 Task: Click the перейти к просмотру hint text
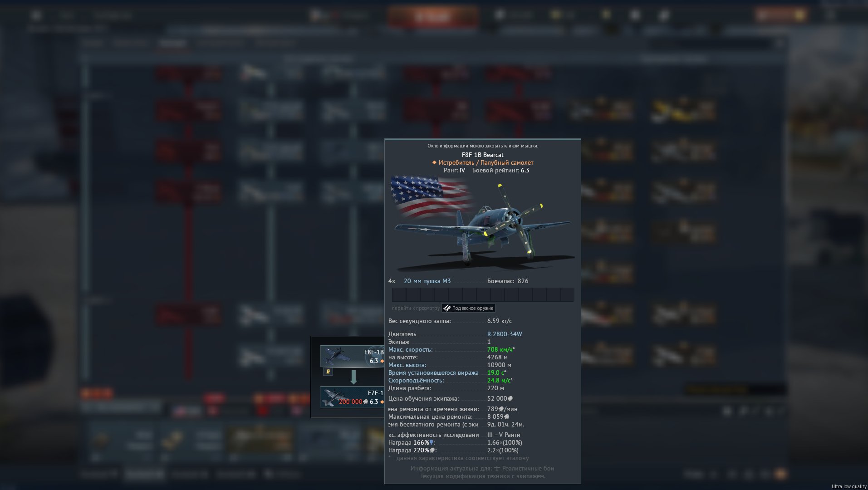[416, 308]
